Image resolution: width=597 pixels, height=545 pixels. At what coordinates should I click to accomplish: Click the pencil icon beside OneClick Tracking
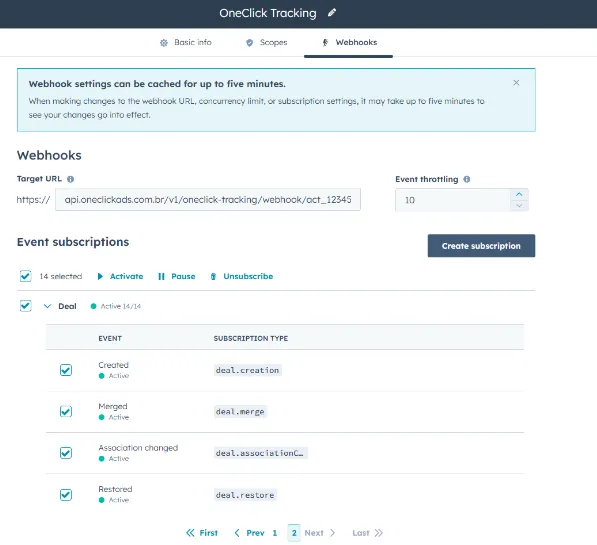[x=332, y=13]
